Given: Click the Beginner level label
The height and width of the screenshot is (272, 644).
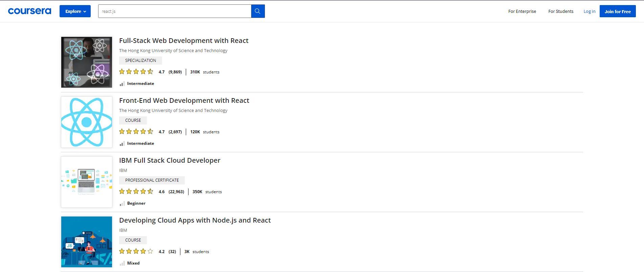Looking at the screenshot, I should [136, 203].
